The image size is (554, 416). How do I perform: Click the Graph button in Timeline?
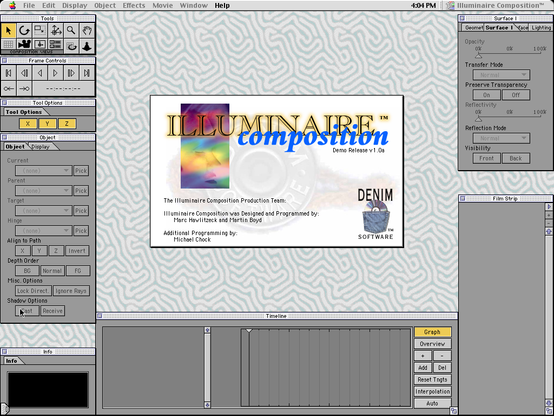[432, 332]
